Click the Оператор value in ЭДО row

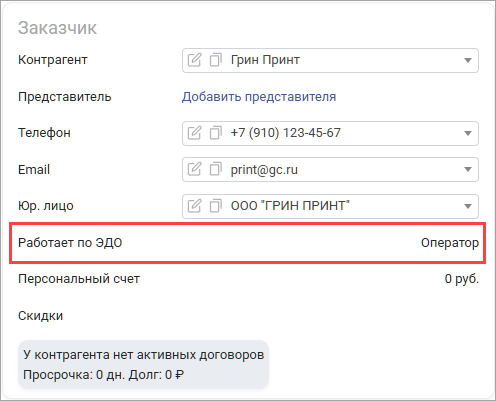point(450,243)
